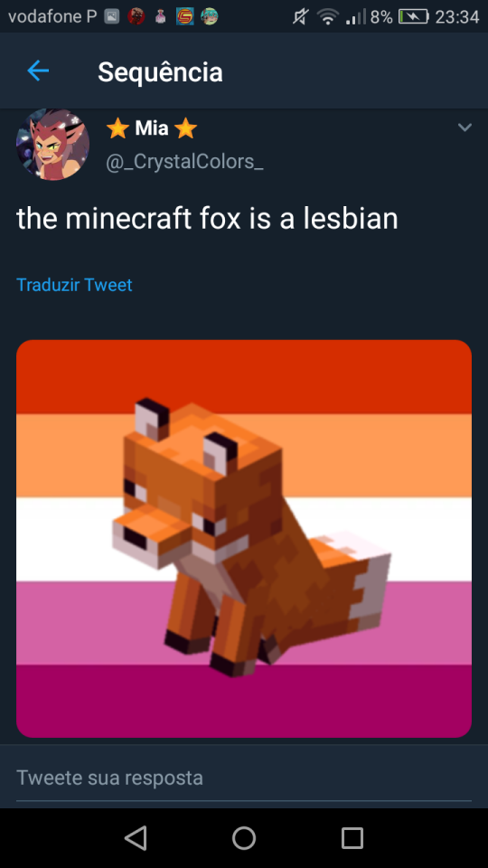Tap the clock showing 23:34
Viewport: 488px width, 868px height.
[x=457, y=17]
